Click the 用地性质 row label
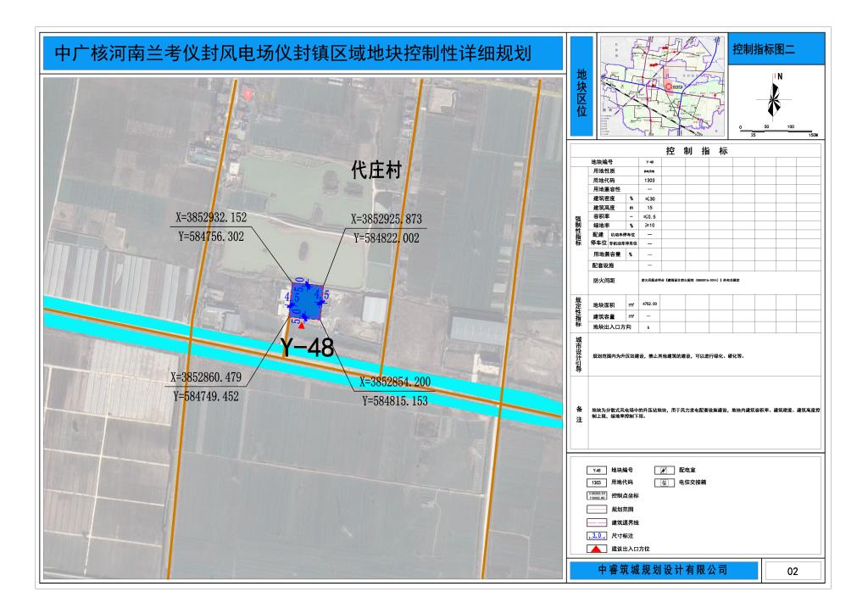Screen dimensions: 868x614 point(604,171)
